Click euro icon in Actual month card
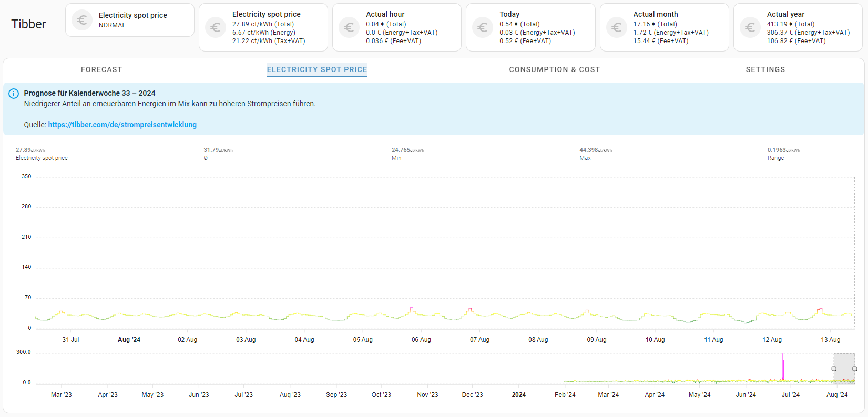Image resolution: width=868 pixels, height=417 pixels. pyautogui.click(x=617, y=27)
